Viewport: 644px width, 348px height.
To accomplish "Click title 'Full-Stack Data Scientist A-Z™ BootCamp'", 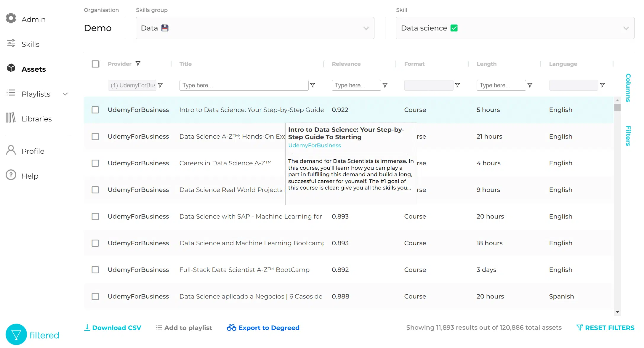I will click(244, 270).
